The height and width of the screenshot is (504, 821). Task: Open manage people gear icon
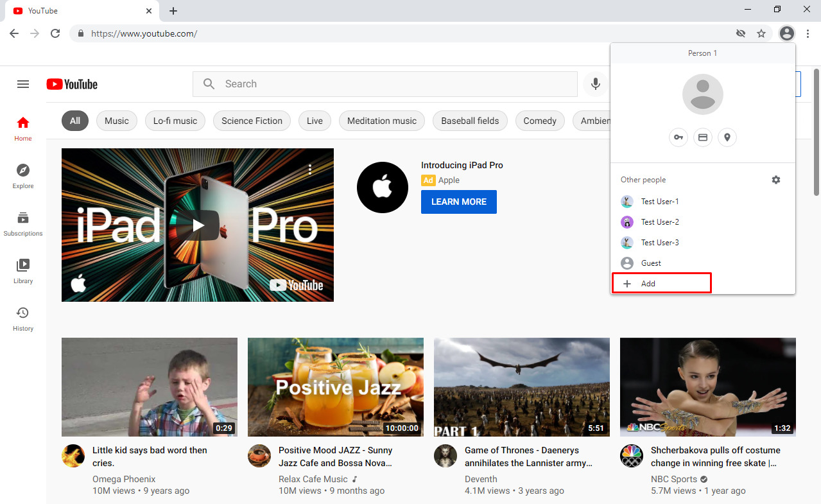(776, 180)
